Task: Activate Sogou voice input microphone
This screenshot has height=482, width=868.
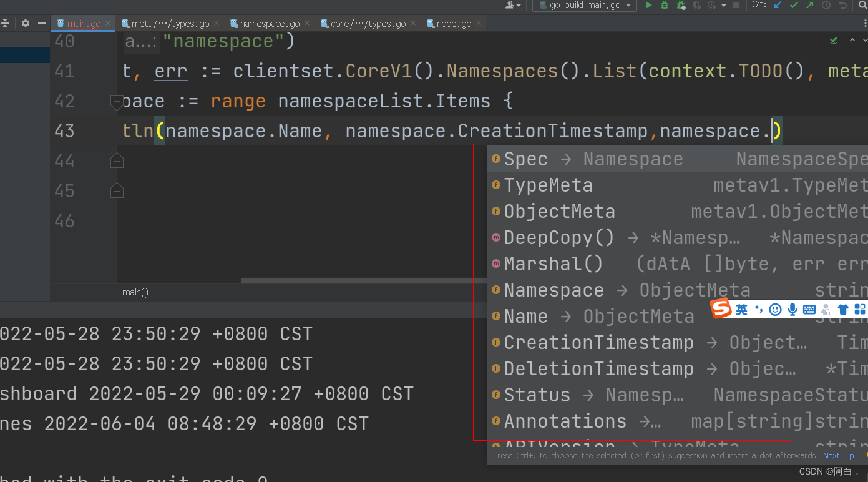Action: (x=792, y=310)
